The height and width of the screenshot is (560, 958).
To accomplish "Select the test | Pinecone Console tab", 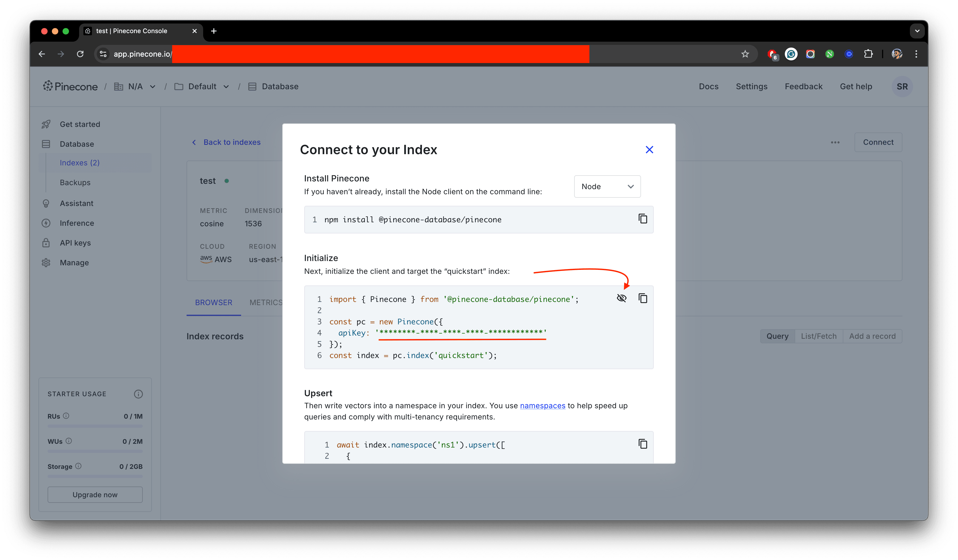I will click(x=141, y=31).
